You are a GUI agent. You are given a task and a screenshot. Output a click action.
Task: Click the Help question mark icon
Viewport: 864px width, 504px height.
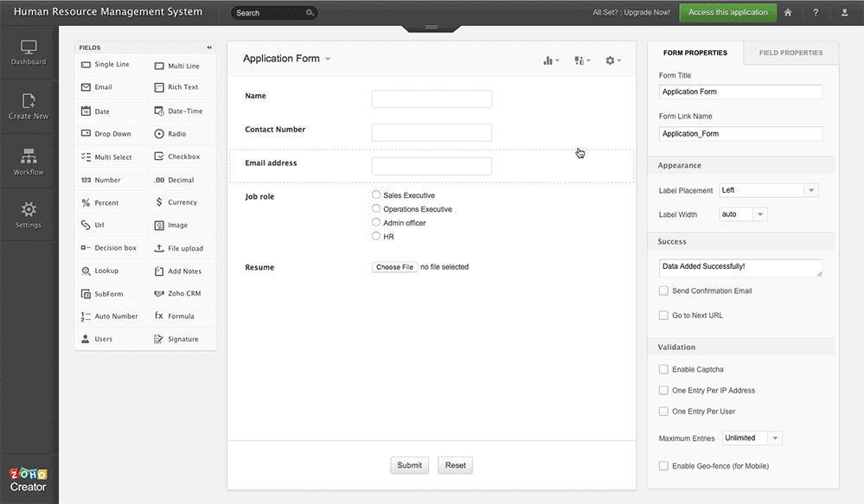tap(816, 12)
